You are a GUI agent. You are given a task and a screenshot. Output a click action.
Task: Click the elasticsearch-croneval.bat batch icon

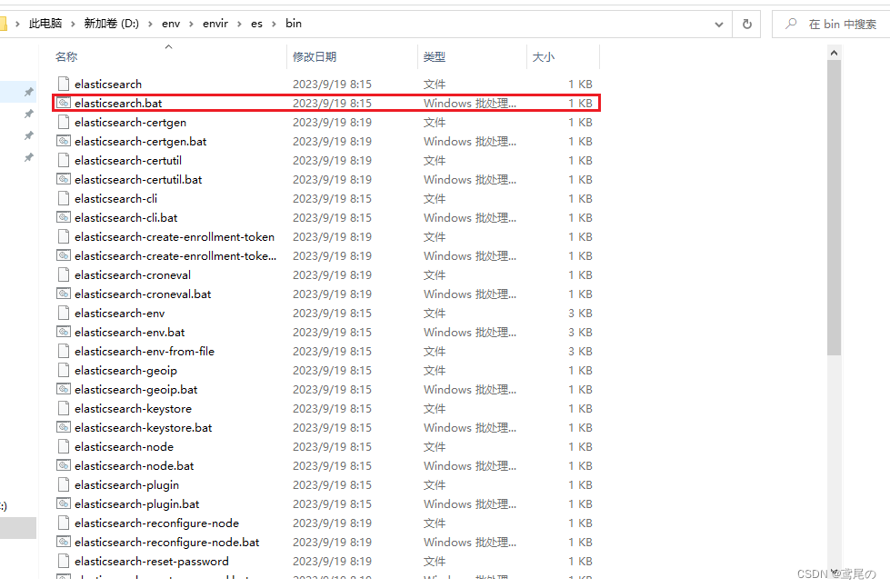tap(64, 294)
